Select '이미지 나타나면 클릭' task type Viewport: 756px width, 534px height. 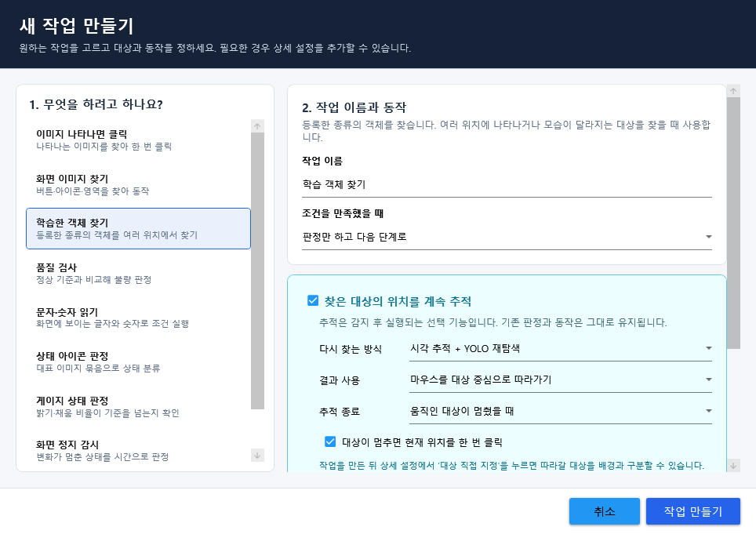coord(138,140)
